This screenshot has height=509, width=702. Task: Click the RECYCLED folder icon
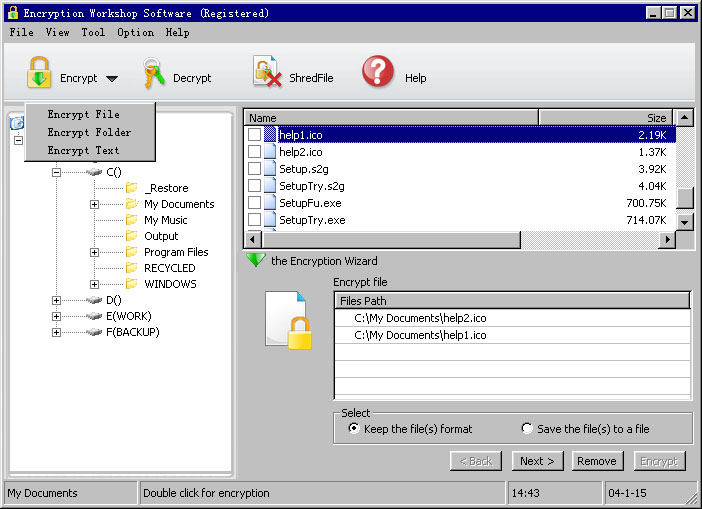[x=132, y=268]
